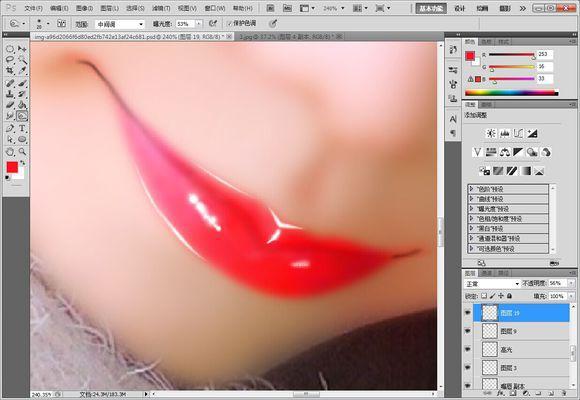
Task: Select the Crop tool
Action: point(10,71)
